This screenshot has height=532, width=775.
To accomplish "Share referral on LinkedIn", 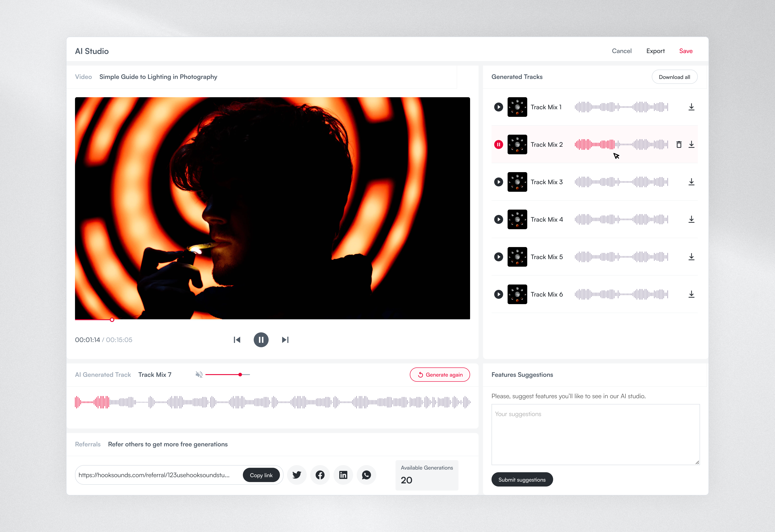I will pyautogui.click(x=343, y=475).
